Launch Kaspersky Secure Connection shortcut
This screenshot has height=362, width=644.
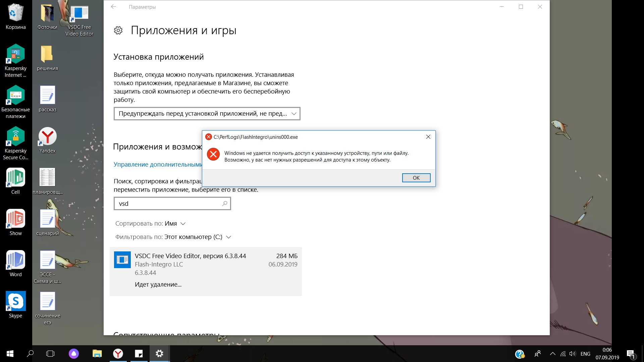tap(15, 144)
